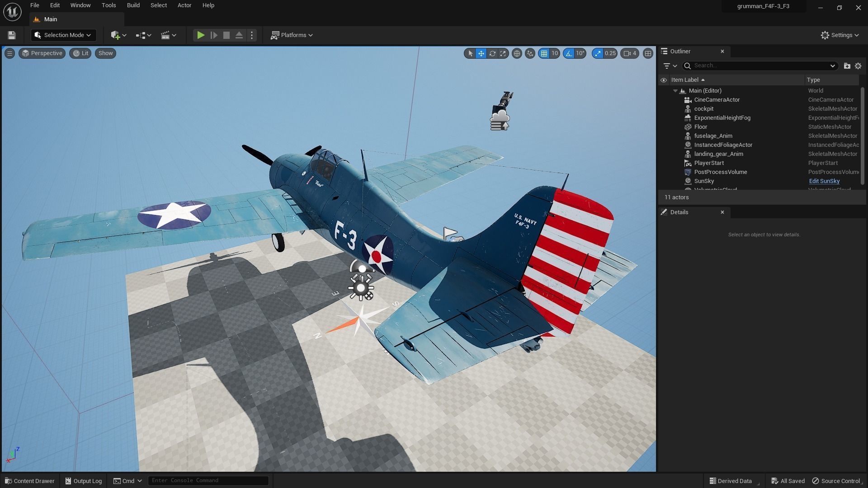Open the Edit menu

pos(55,5)
